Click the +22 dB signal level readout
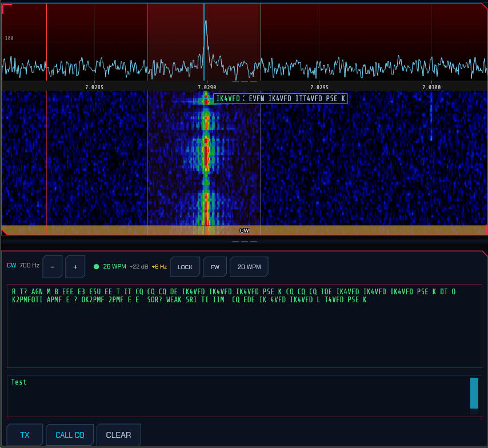Image resolution: width=488 pixels, height=448 pixels. point(139,266)
